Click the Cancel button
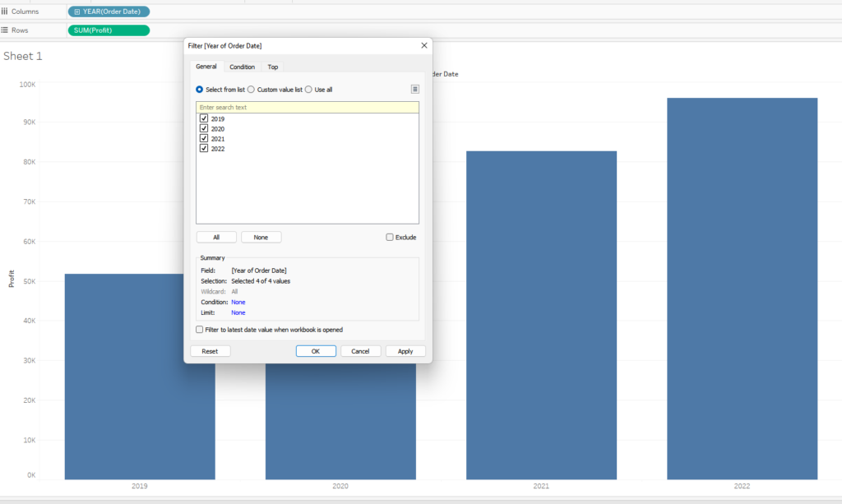This screenshot has height=504, width=842. pyautogui.click(x=360, y=351)
